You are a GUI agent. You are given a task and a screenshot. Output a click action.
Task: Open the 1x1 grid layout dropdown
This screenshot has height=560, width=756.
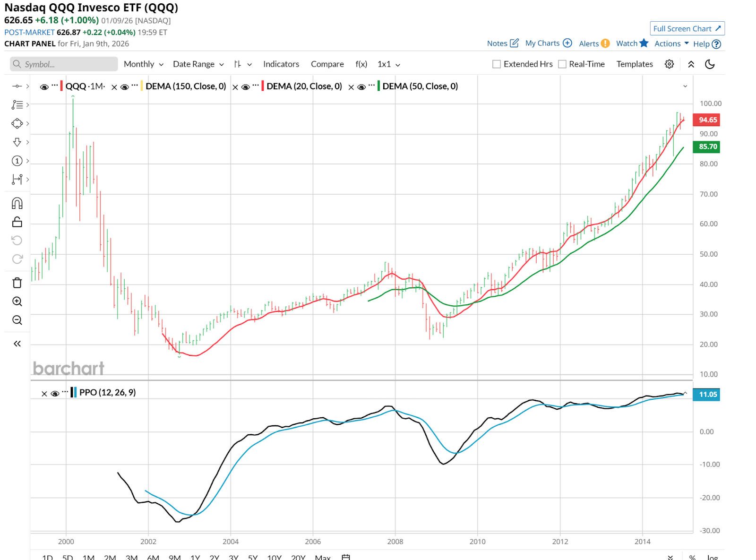click(388, 64)
